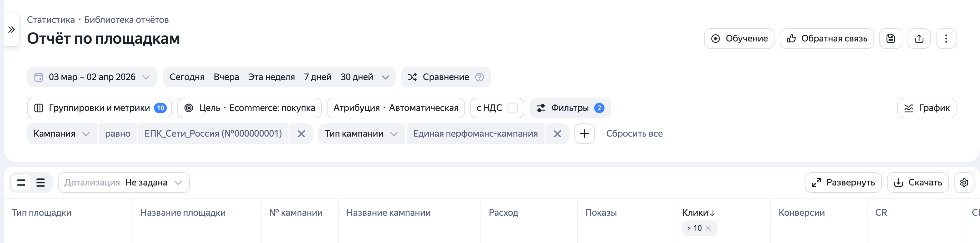Select the Вчера period preset

pos(226,77)
